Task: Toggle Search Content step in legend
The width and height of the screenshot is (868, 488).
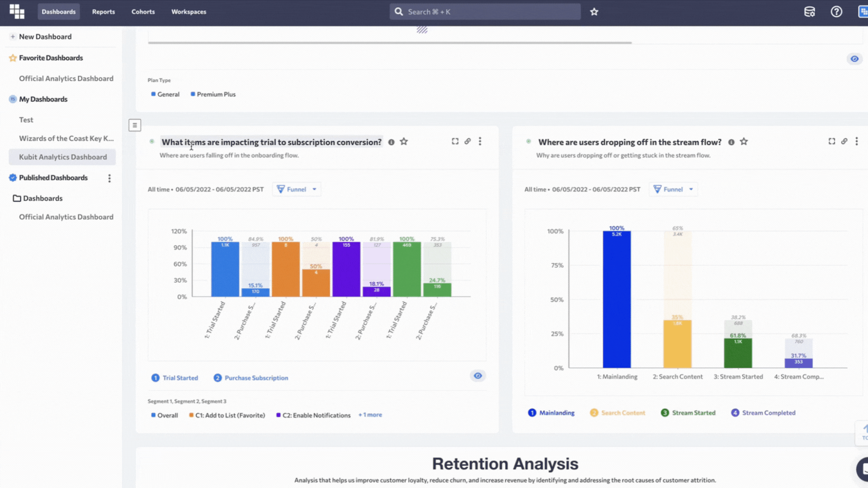Action: [x=618, y=413]
